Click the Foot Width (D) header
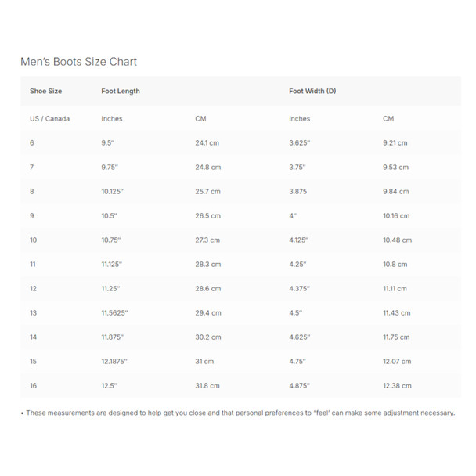Viewport: 476px width, 476px height. coord(312,92)
